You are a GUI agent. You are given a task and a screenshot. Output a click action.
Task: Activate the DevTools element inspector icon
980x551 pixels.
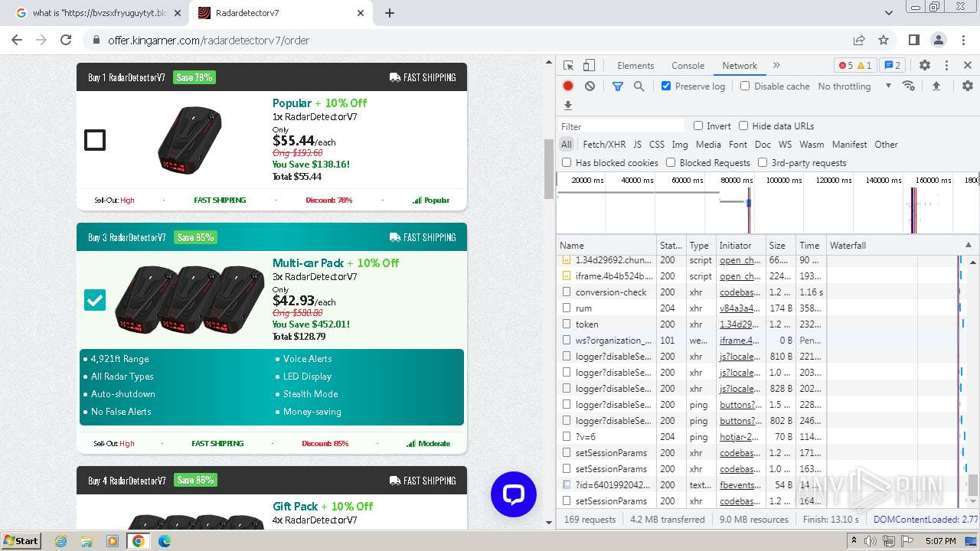coord(568,66)
